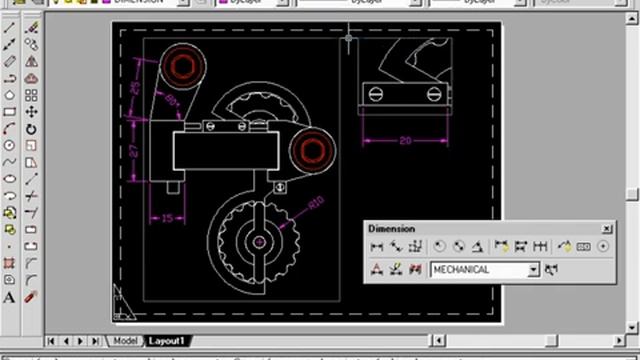Click Tolerance in Dimension toolbar
The width and height of the screenshot is (640, 360).
[x=584, y=247]
